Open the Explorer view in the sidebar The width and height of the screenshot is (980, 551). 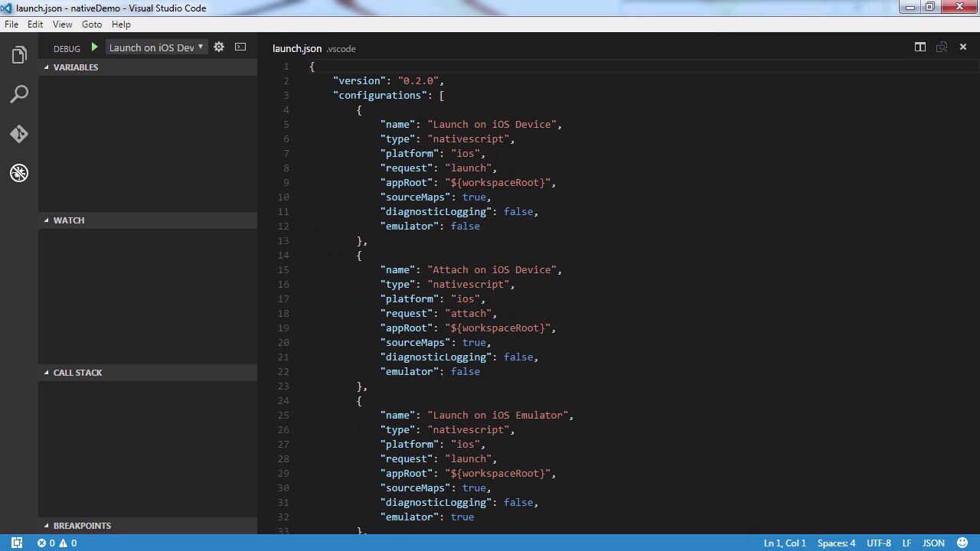(x=19, y=55)
